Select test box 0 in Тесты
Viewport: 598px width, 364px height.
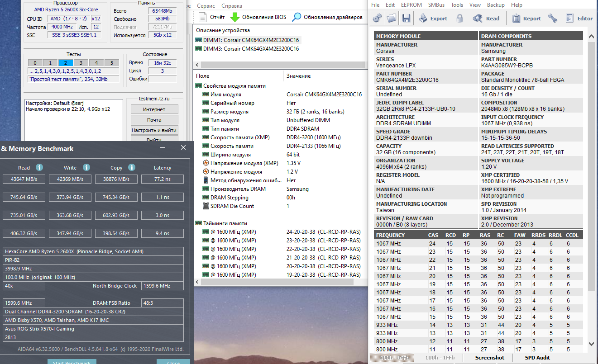[x=35, y=63]
